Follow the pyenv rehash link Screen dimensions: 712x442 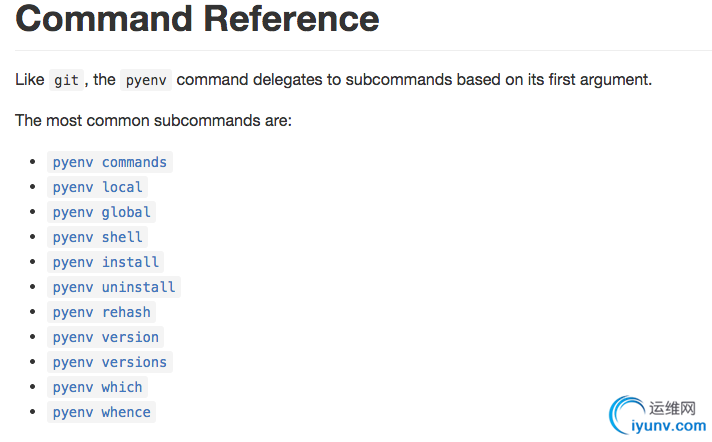click(x=101, y=312)
